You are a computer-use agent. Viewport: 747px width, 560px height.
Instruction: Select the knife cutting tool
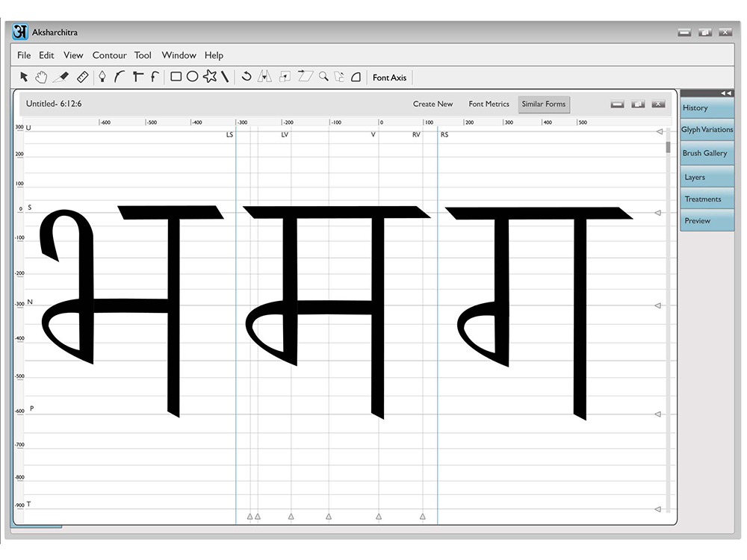pyautogui.click(x=61, y=77)
